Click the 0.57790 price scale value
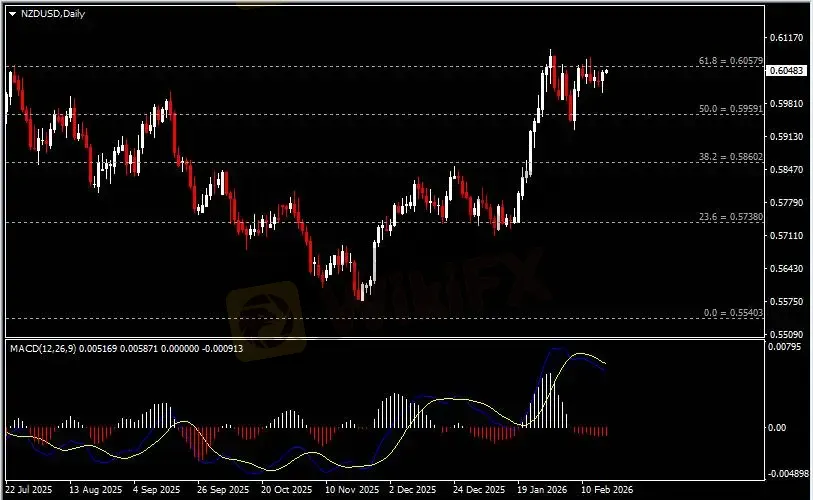Viewport: 813px width, 500px height. [787, 202]
